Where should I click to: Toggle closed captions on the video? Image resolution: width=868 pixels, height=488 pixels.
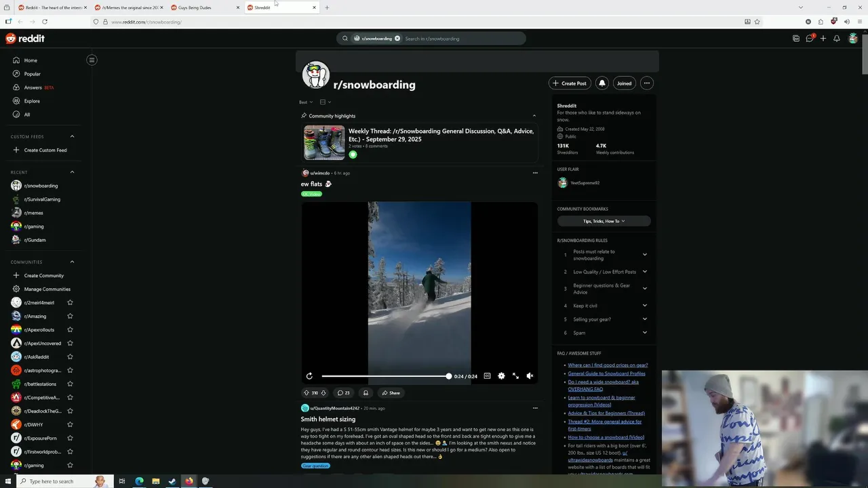[x=487, y=376]
